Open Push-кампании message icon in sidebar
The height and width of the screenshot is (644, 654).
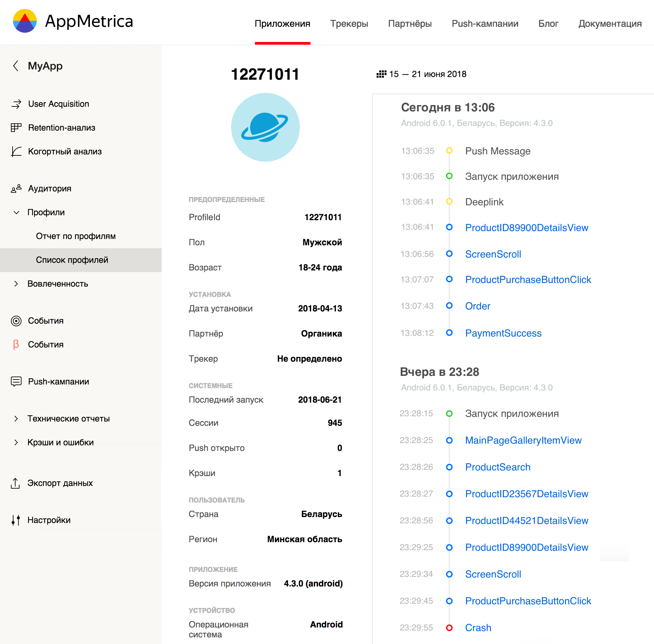click(16, 382)
